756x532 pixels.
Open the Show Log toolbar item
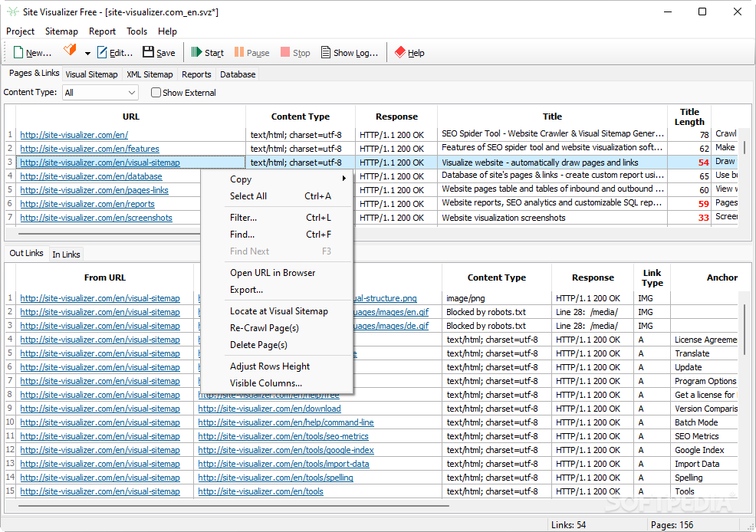(x=350, y=53)
